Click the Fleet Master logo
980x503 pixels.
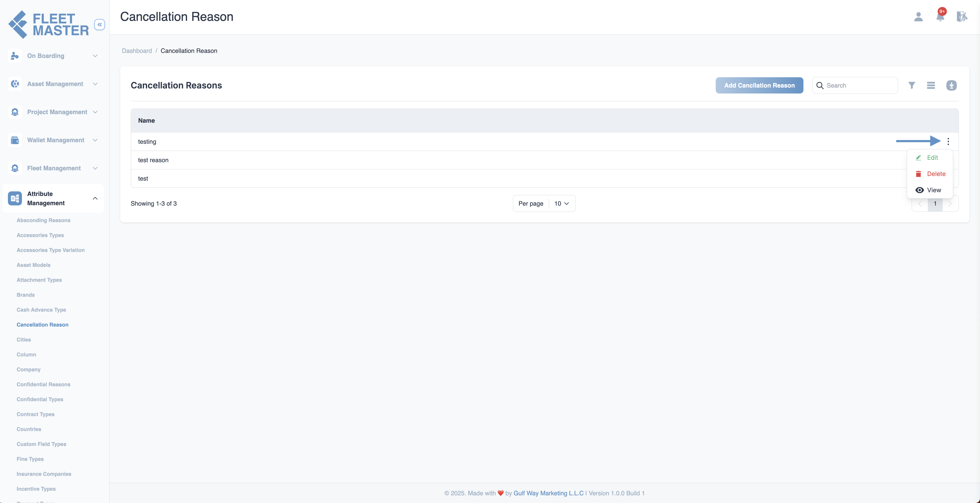[x=48, y=24]
